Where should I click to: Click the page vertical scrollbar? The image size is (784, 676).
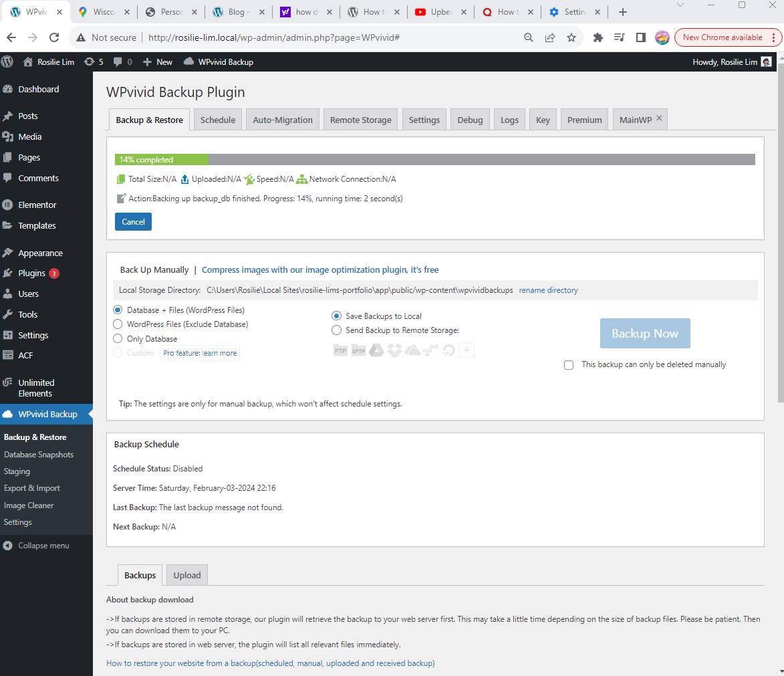point(781,232)
